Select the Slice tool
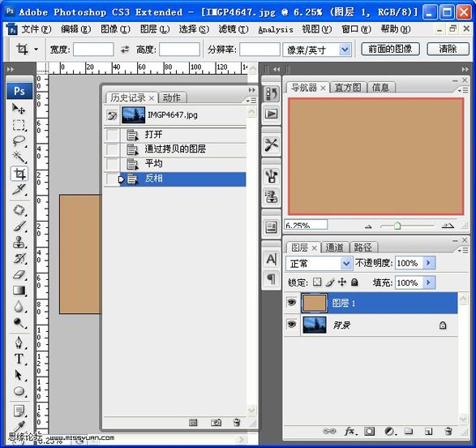This screenshot has width=476, height=448. point(19,190)
